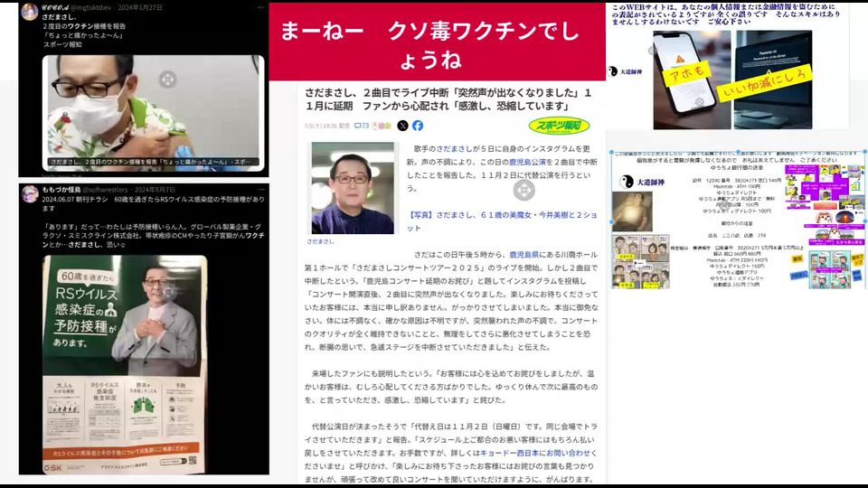The image size is (868, 488).
Task: Click the ゆうちょ銀行間の送金 heading
Action: point(738,168)
